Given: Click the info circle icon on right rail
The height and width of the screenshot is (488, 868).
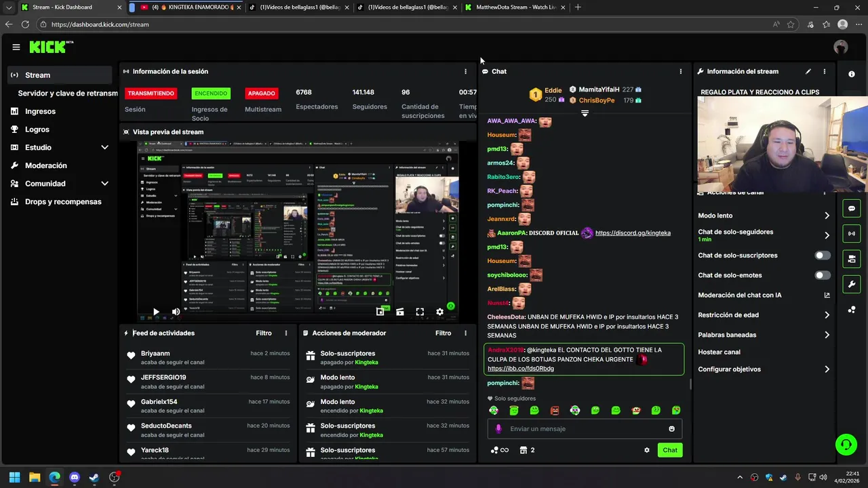Looking at the screenshot, I should (852, 74).
